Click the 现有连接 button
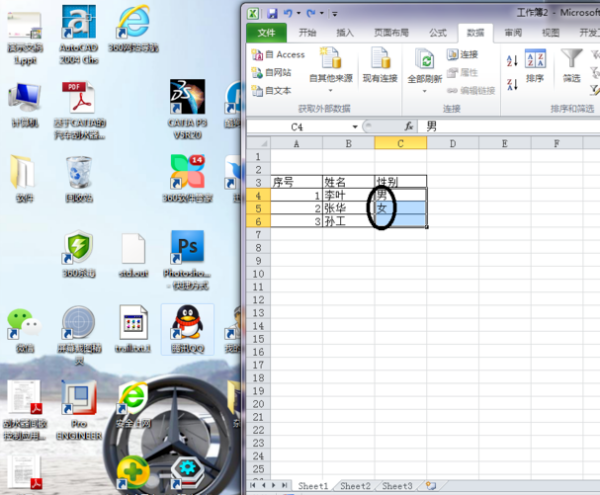This screenshot has width=600, height=495. point(380,65)
